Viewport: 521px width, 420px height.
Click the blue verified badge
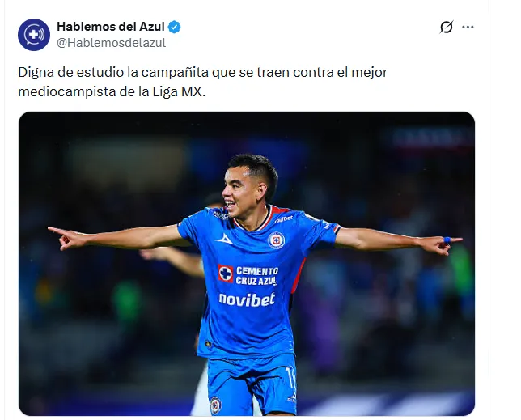pos(174,27)
